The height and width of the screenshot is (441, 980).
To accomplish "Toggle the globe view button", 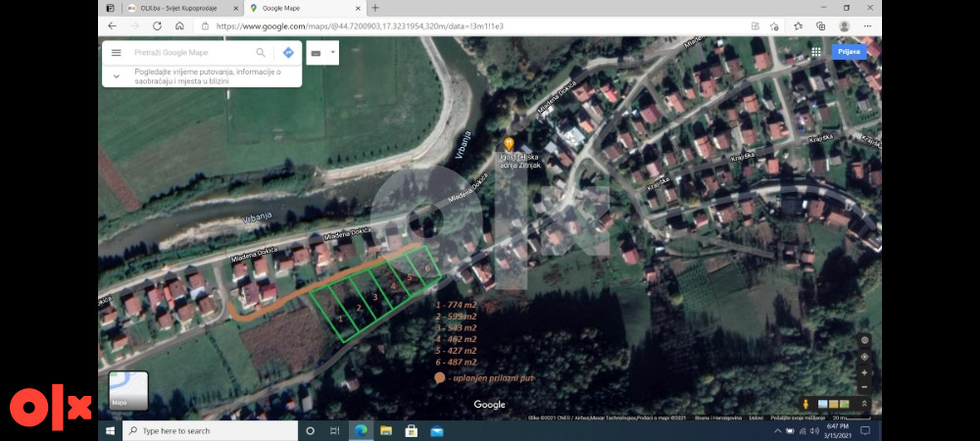I will 864,340.
